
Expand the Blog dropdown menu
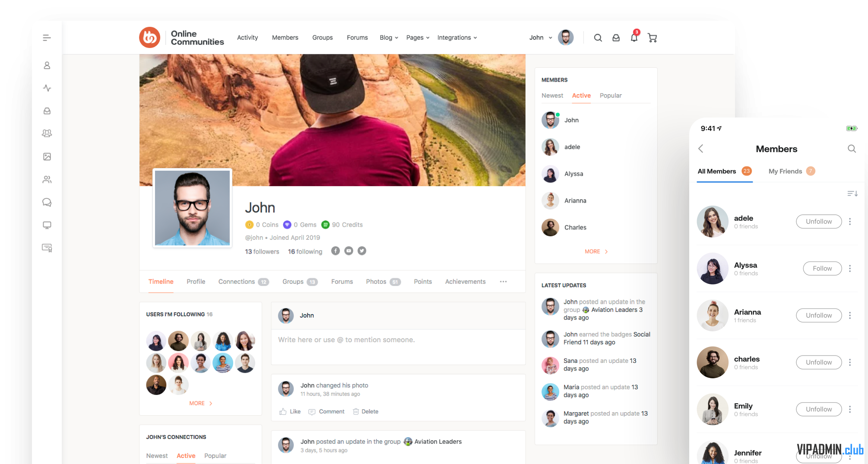pyautogui.click(x=389, y=38)
